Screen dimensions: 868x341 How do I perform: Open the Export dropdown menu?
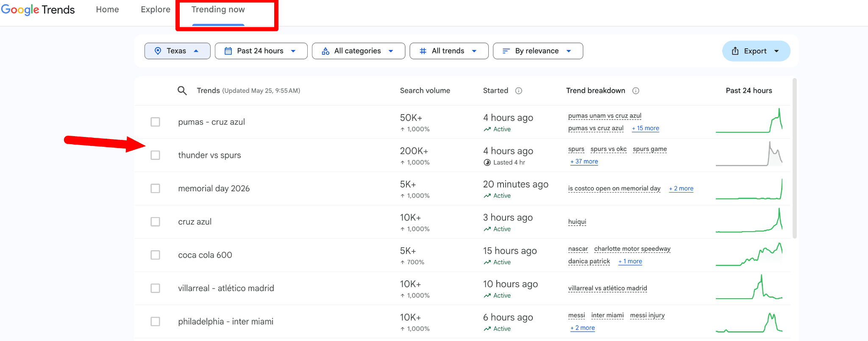pos(756,51)
